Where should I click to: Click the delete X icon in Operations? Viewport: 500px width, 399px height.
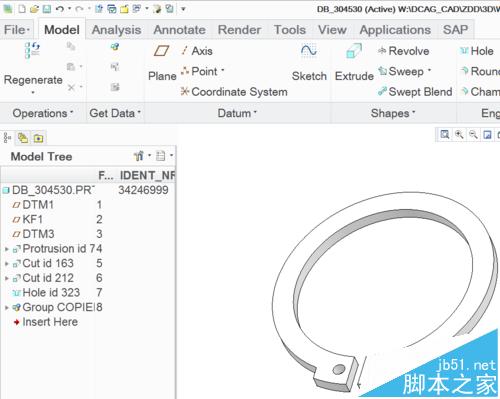pos(71,88)
